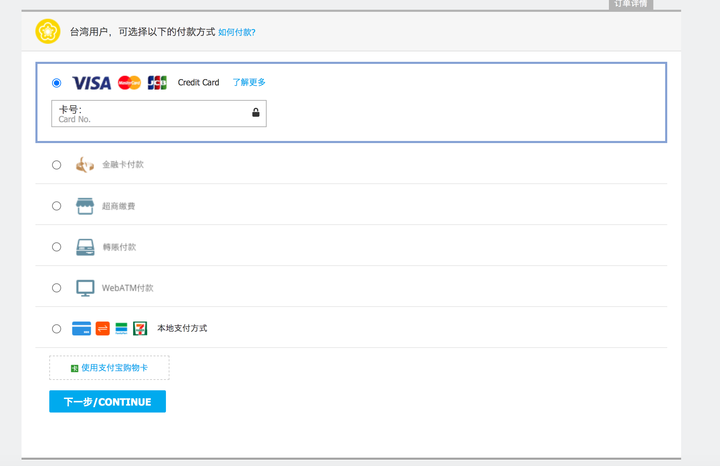The image size is (720, 466).
Task: Click the VISA logo icon
Action: (91, 83)
